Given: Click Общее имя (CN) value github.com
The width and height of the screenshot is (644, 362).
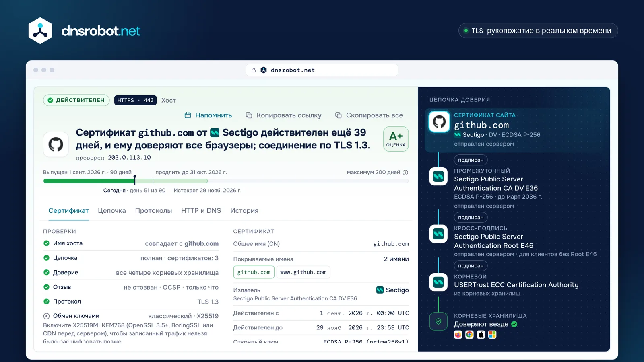Looking at the screenshot, I should [x=391, y=244].
